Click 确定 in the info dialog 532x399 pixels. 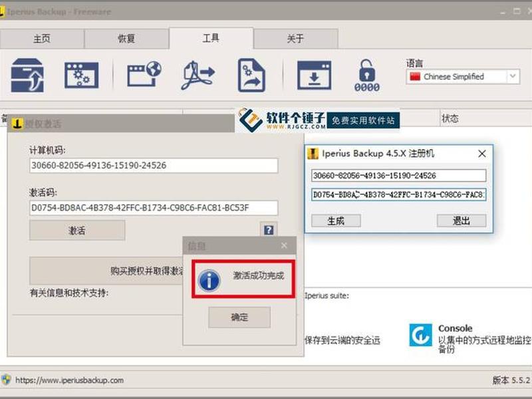(x=239, y=317)
